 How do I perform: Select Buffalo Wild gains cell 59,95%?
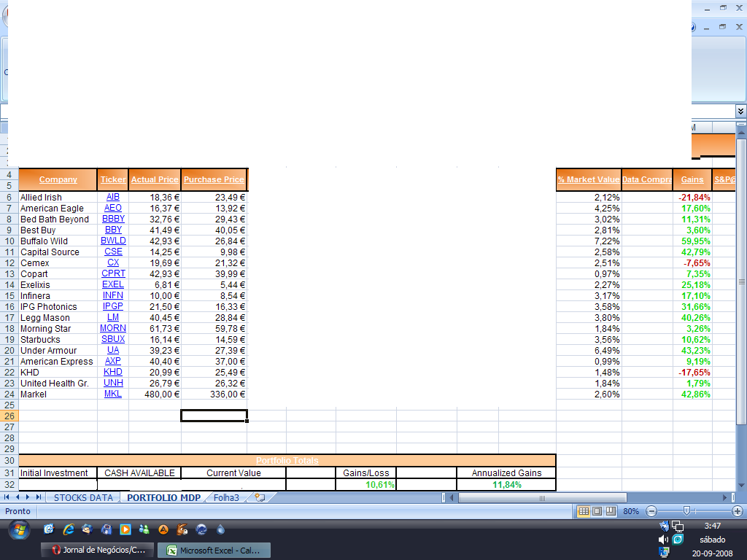692,241
